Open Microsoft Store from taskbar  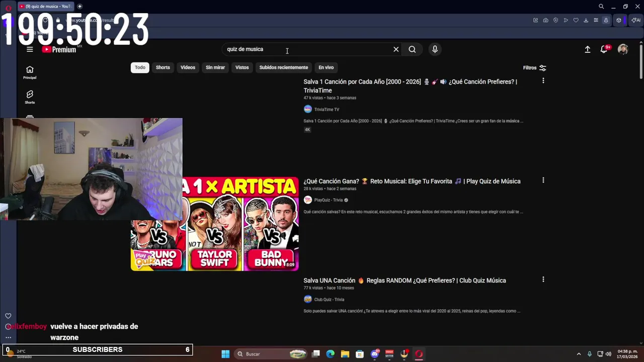[x=360, y=354]
